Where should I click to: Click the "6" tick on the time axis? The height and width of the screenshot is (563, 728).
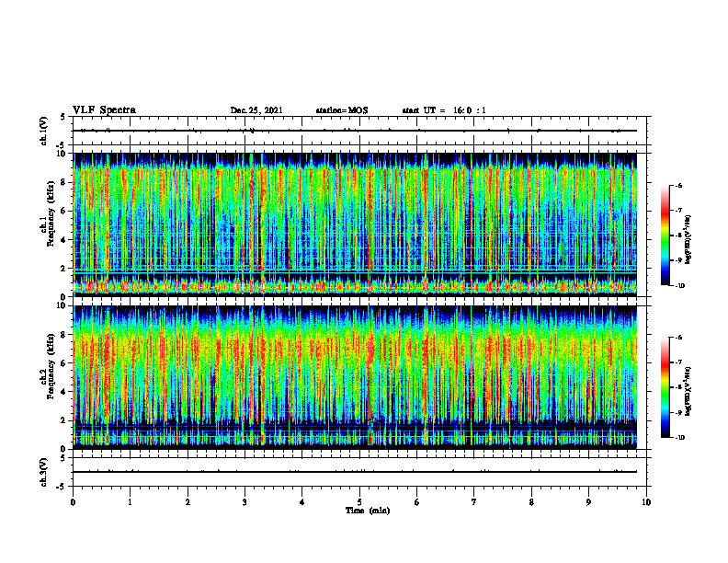pos(417,502)
